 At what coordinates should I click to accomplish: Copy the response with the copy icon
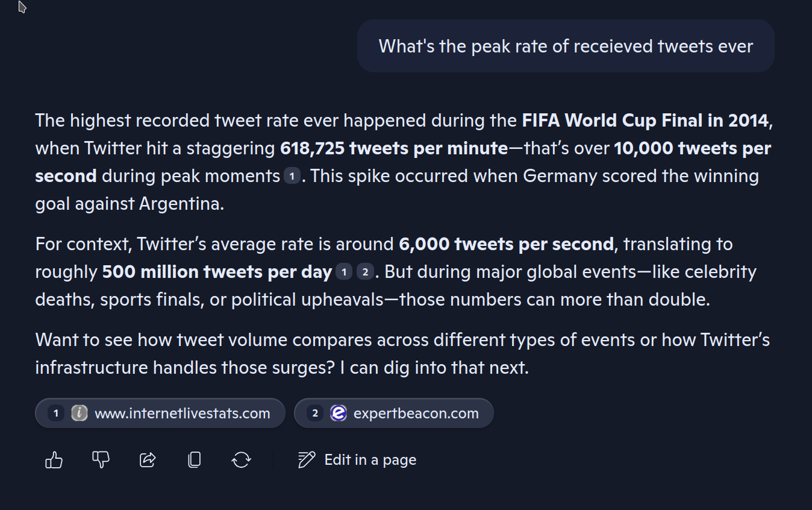pos(194,459)
